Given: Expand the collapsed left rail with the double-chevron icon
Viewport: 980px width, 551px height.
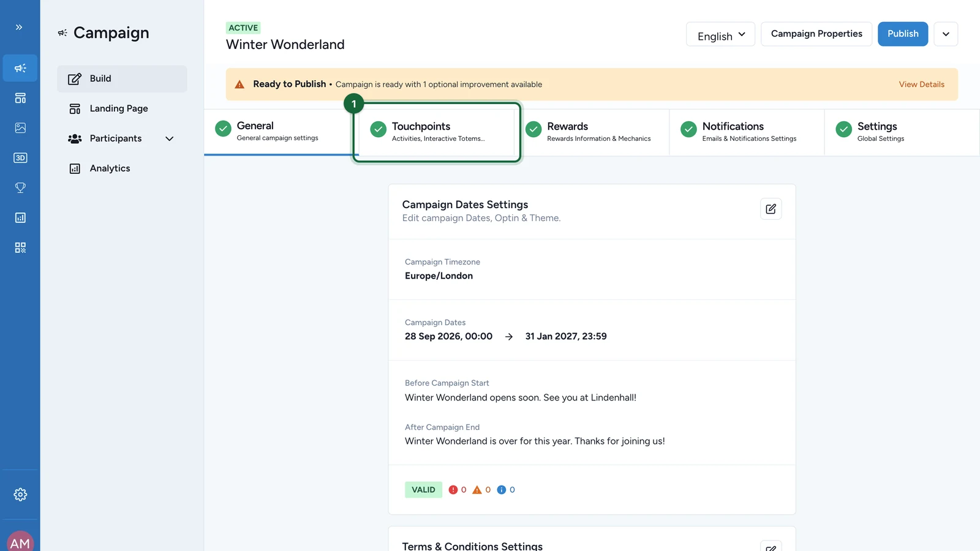Looking at the screenshot, I should click(x=19, y=27).
